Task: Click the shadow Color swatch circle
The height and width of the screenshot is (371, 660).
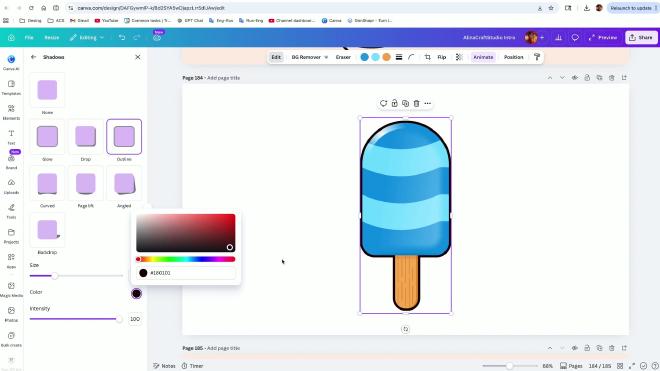Action: [136, 294]
